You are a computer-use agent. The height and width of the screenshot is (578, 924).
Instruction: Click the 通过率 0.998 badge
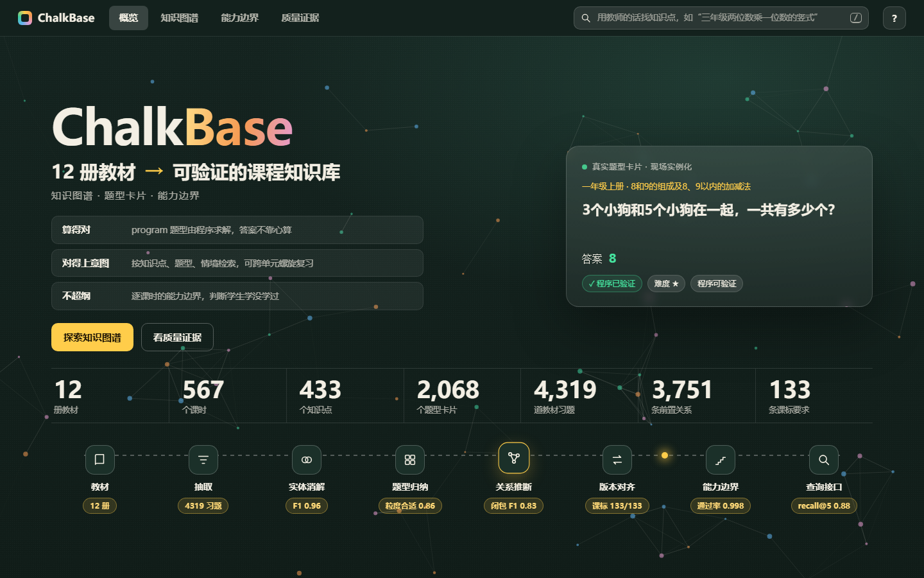[x=721, y=506]
